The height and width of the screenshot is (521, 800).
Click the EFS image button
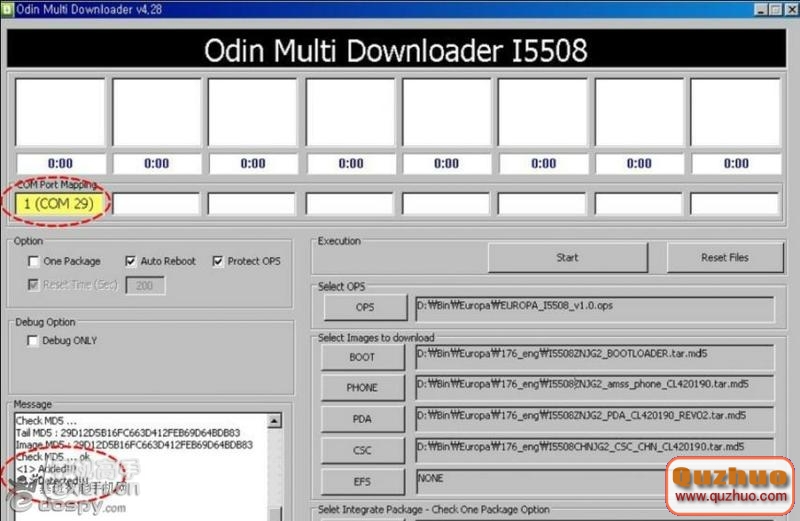tap(362, 482)
